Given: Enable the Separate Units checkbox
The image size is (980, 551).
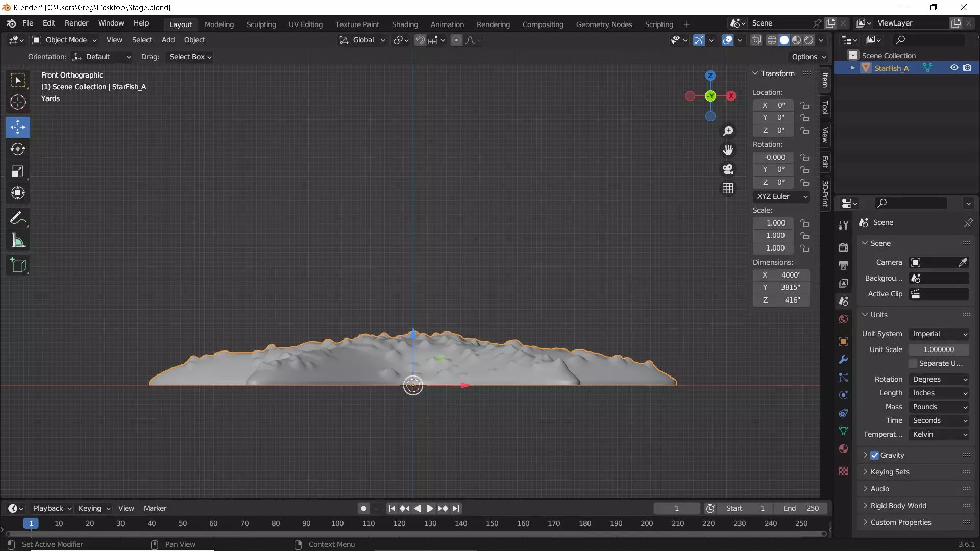Looking at the screenshot, I should [913, 363].
